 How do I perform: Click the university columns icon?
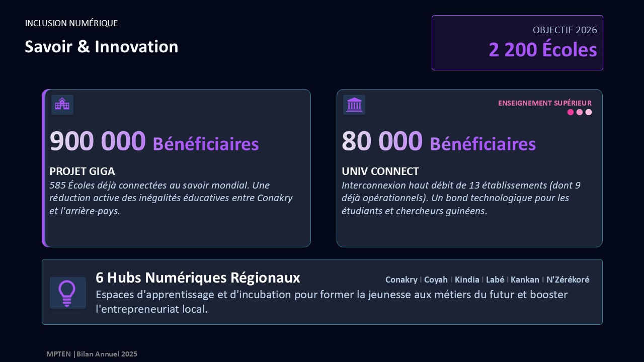354,105
